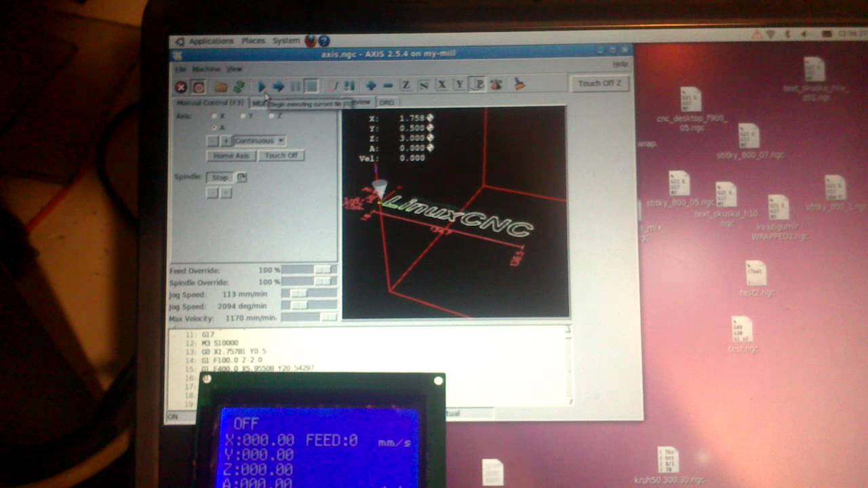Select the Y axis radio button

point(243,116)
